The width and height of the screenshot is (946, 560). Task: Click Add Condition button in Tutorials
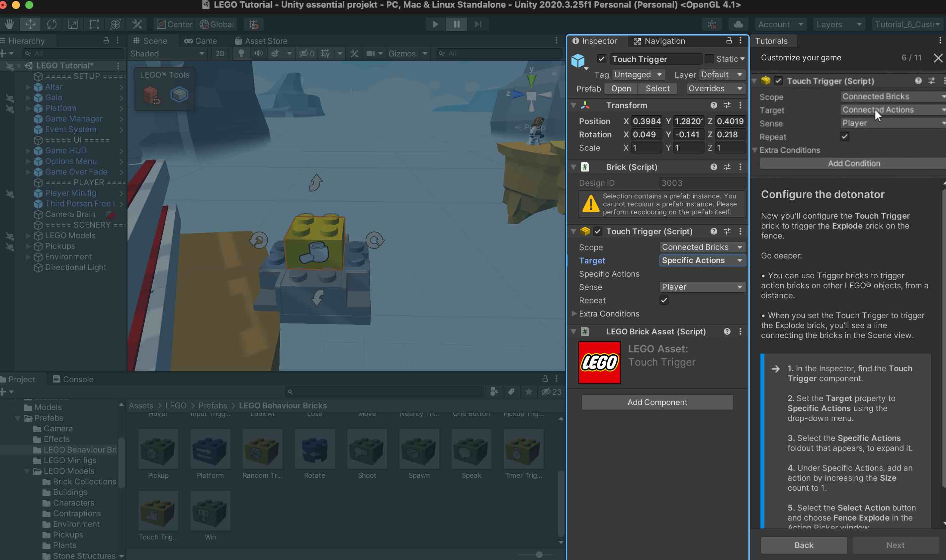pos(854,164)
